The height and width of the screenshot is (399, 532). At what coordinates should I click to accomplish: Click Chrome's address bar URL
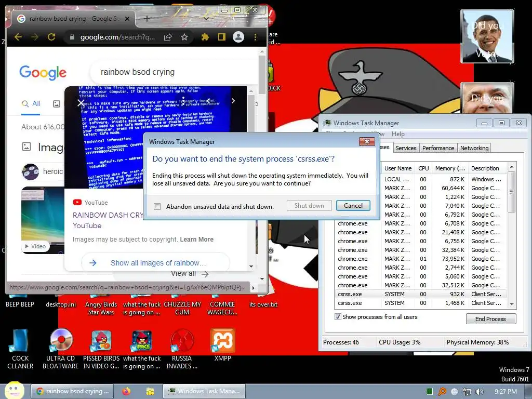coord(117,37)
